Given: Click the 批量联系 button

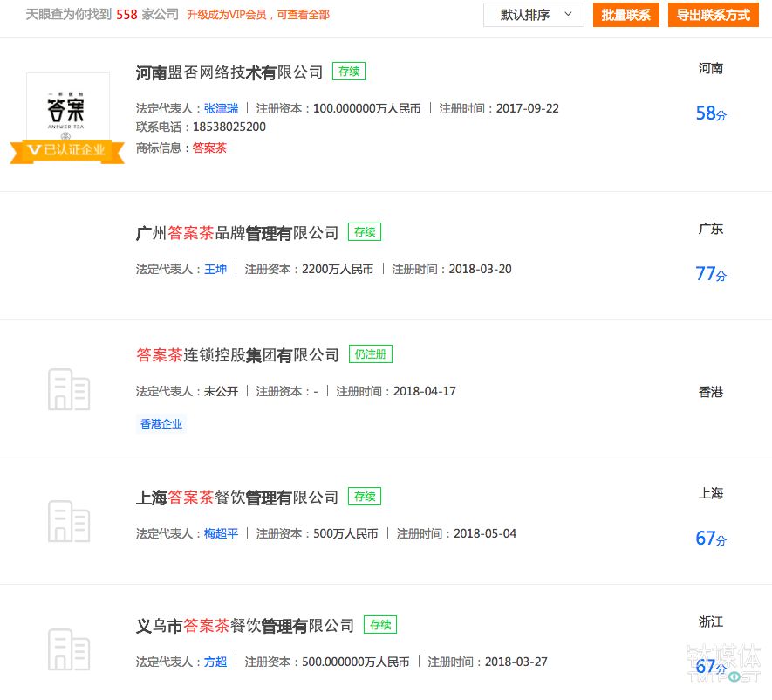Looking at the screenshot, I should [625, 15].
